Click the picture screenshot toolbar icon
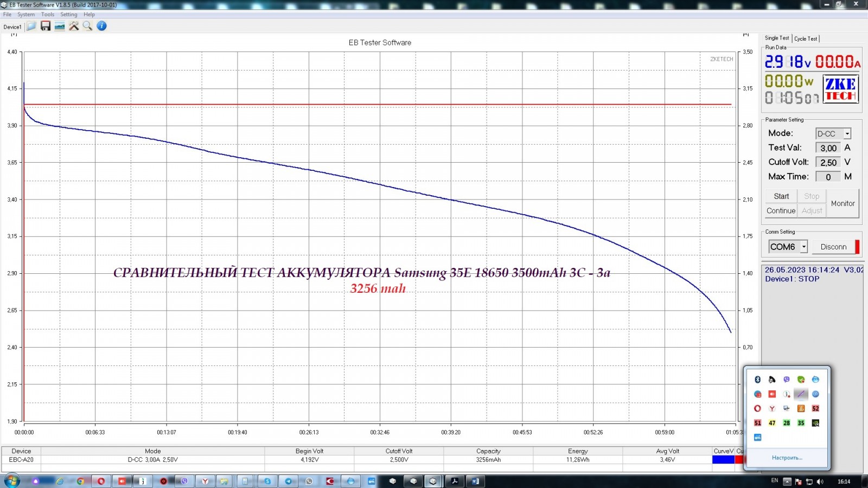Screen dimensions: 868x488 pyautogui.click(x=60, y=26)
